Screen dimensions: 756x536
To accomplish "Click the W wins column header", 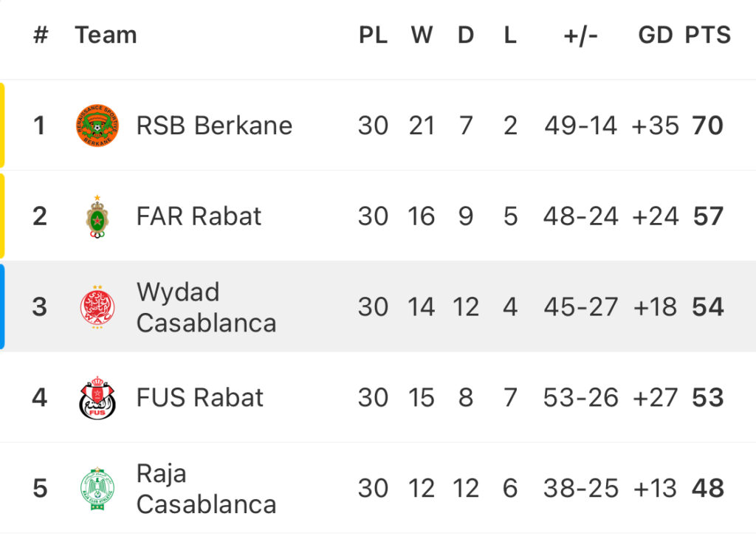I will (x=422, y=35).
